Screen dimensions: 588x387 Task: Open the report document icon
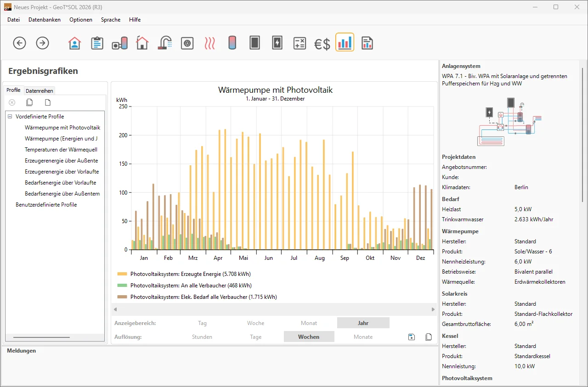click(x=367, y=43)
